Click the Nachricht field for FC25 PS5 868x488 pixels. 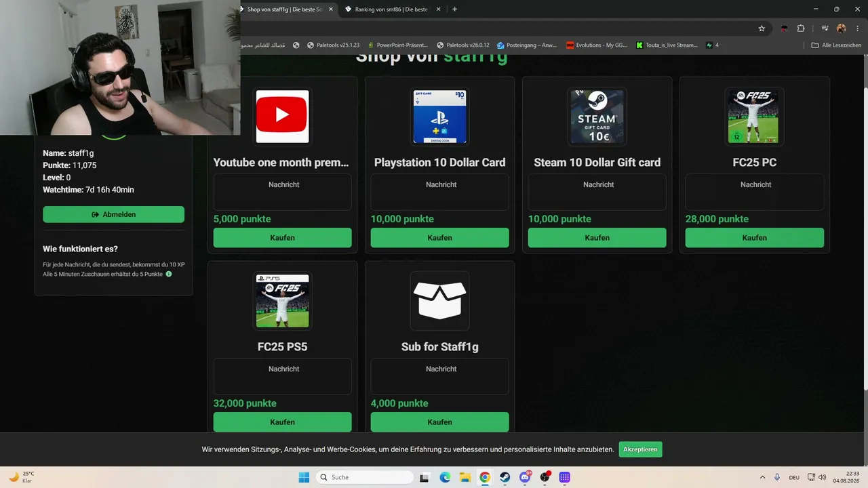pos(282,376)
